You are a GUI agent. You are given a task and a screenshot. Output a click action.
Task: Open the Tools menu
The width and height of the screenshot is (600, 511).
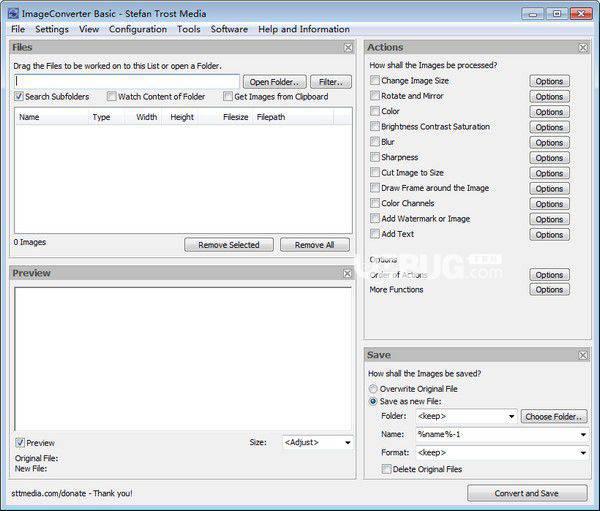[x=189, y=29]
